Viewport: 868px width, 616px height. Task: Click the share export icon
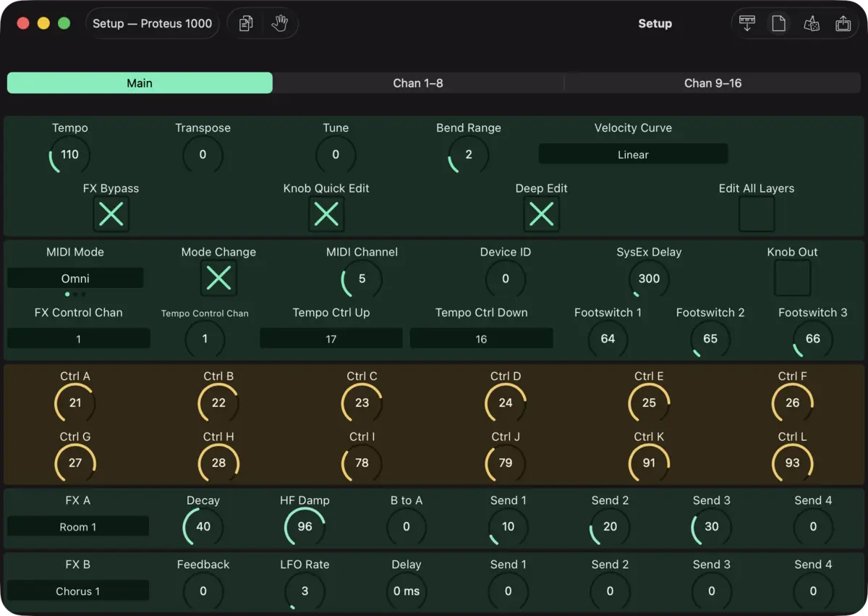click(x=843, y=24)
